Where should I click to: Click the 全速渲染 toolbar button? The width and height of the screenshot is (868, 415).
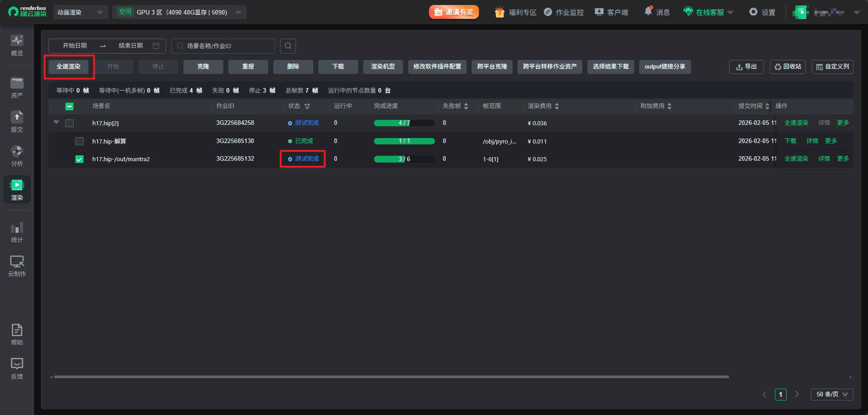(x=69, y=67)
